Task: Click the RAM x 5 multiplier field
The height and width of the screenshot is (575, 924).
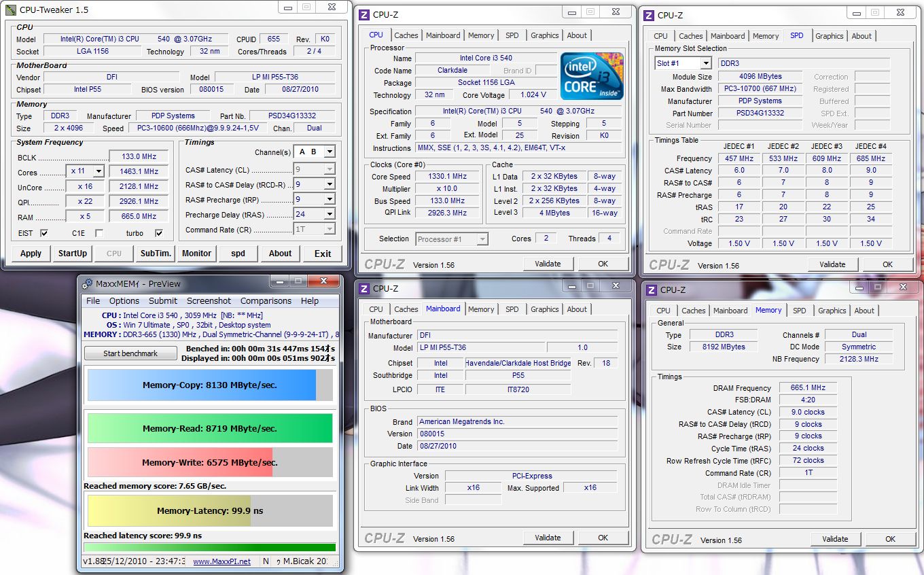Action: 85,216
